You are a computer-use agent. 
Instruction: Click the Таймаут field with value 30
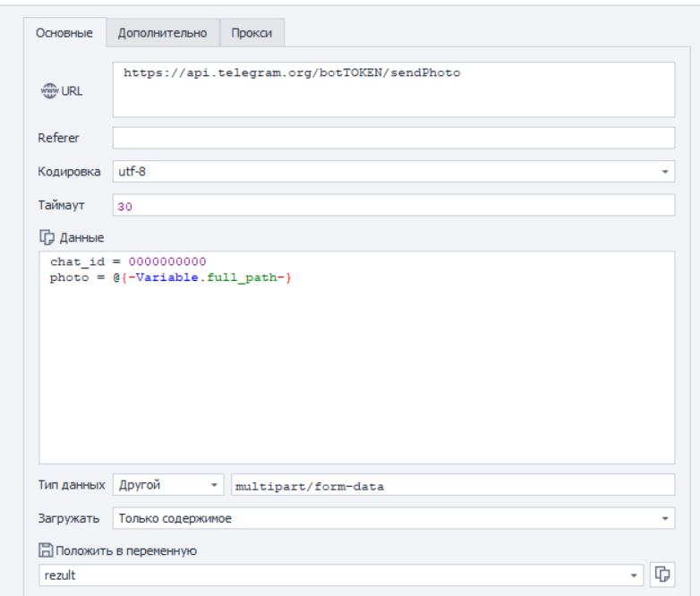394,206
